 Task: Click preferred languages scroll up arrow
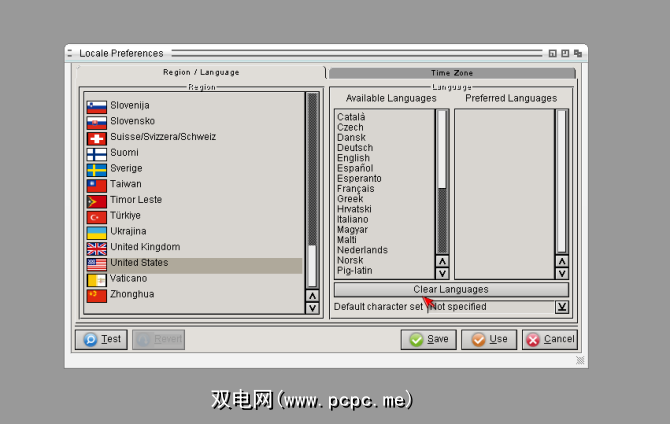point(562,261)
